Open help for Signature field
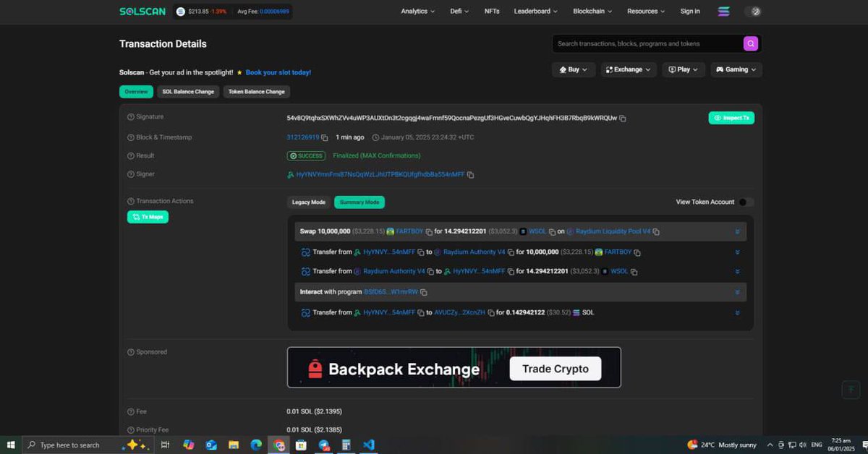Screen dimensions: 868x454 coord(131,117)
